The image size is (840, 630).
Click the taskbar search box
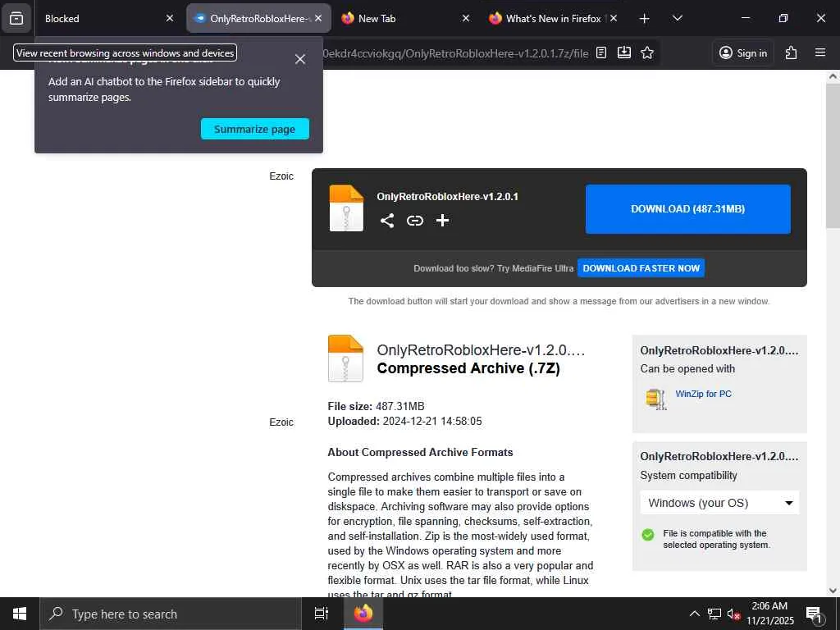point(171,614)
